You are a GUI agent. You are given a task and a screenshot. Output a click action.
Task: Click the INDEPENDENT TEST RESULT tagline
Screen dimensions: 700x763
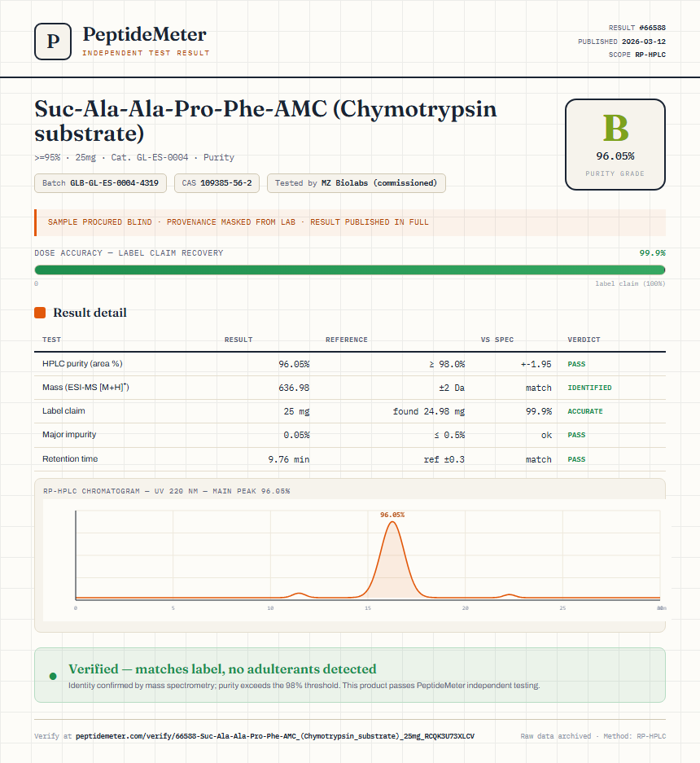(146, 53)
